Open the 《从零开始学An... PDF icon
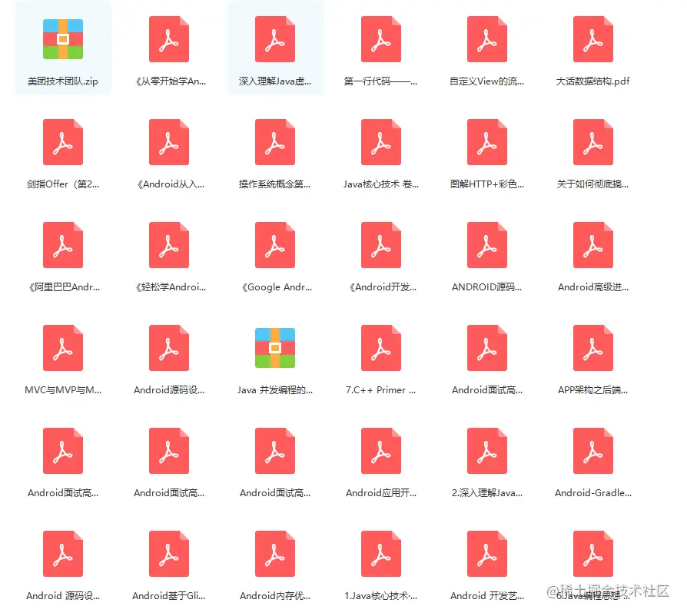The image size is (687, 616). [x=169, y=39]
